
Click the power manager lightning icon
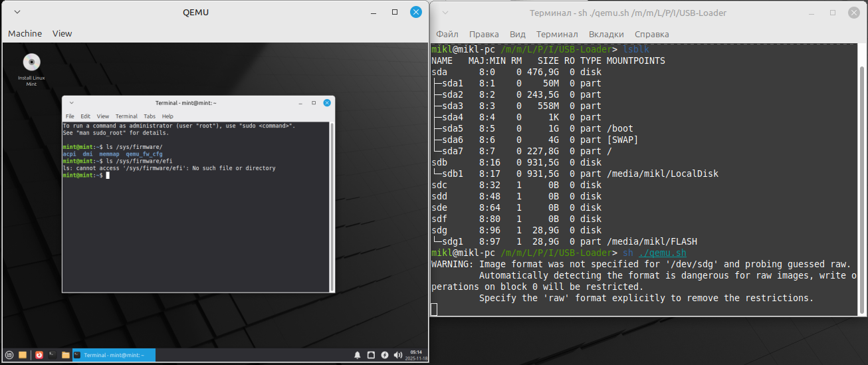click(384, 355)
